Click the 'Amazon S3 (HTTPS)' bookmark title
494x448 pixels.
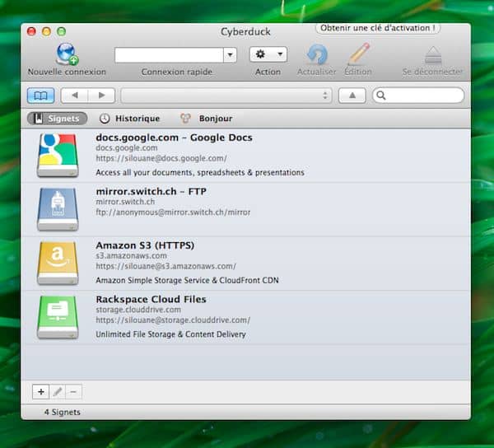145,245
